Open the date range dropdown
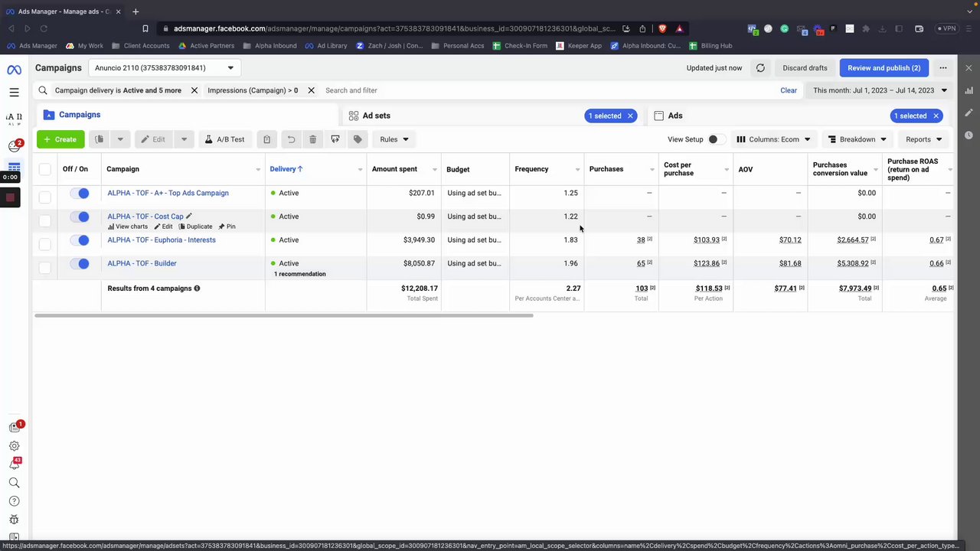The image size is (980, 551). click(x=880, y=90)
